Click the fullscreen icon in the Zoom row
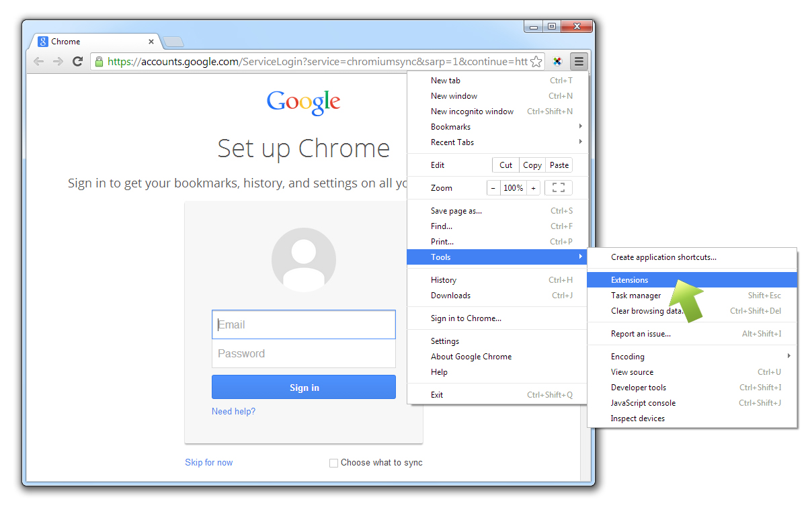The width and height of the screenshot is (812, 532). [x=558, y=188]
